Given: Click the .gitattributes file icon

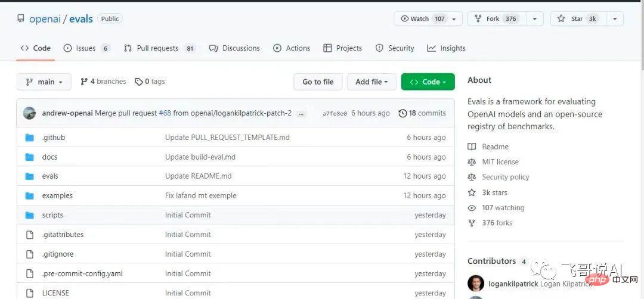Looking at the screenshot, I should tap(30, 235).
